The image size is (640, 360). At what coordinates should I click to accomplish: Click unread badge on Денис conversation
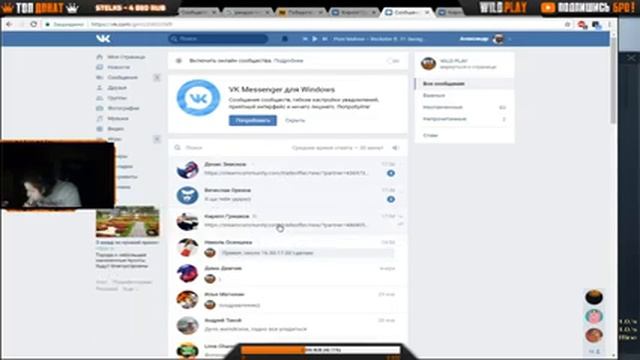pos(391,173)
